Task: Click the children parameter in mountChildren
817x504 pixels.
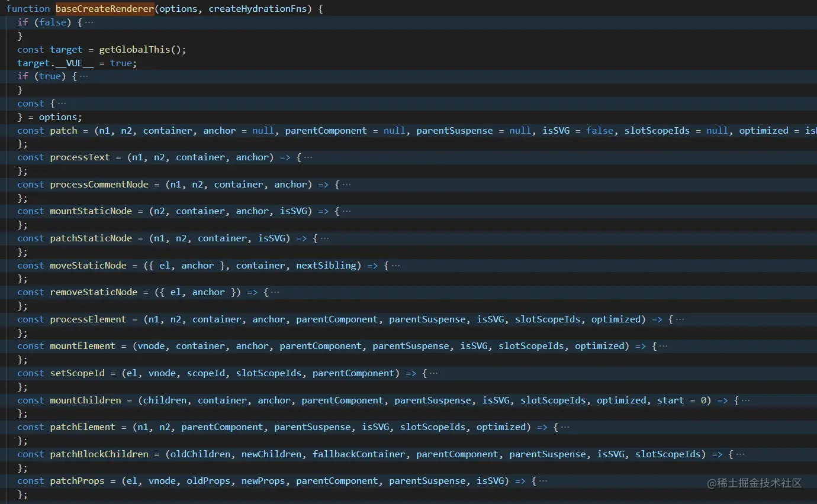Action: (x=165, y=400)
